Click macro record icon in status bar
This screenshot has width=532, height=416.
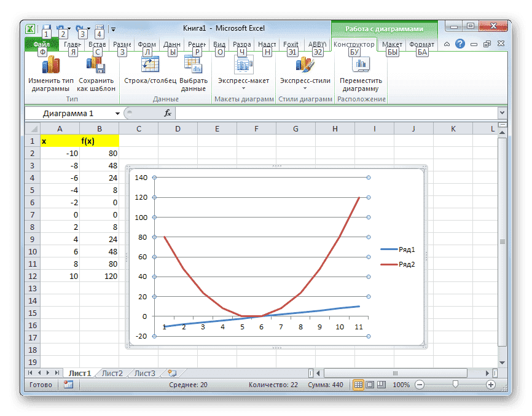[x=68, y=385]
